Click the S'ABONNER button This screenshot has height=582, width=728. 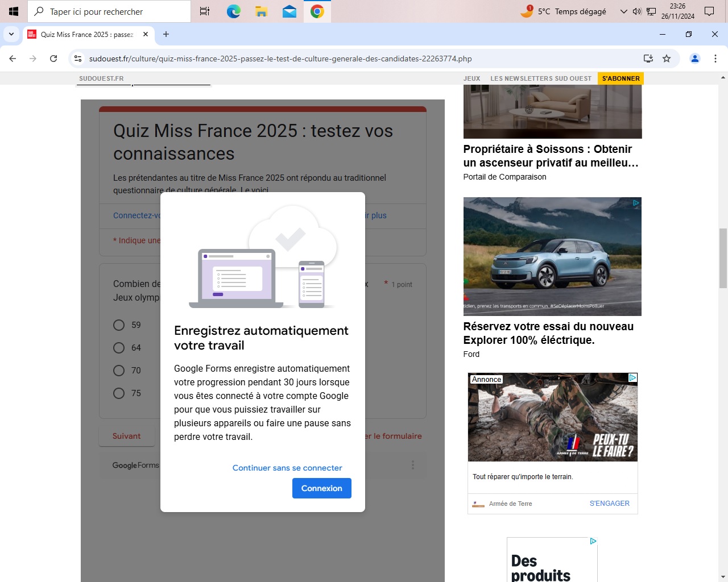click(x=621, y=78)
